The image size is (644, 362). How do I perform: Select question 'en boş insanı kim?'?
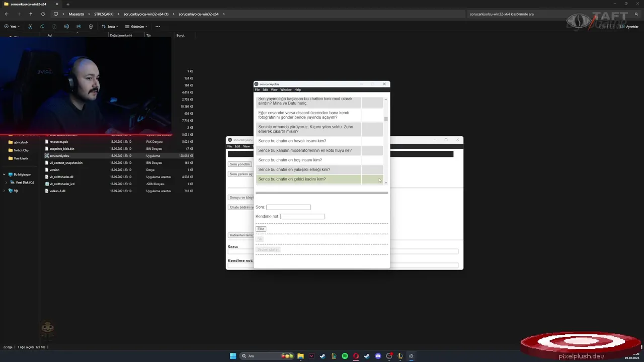[x=319, y=160]
